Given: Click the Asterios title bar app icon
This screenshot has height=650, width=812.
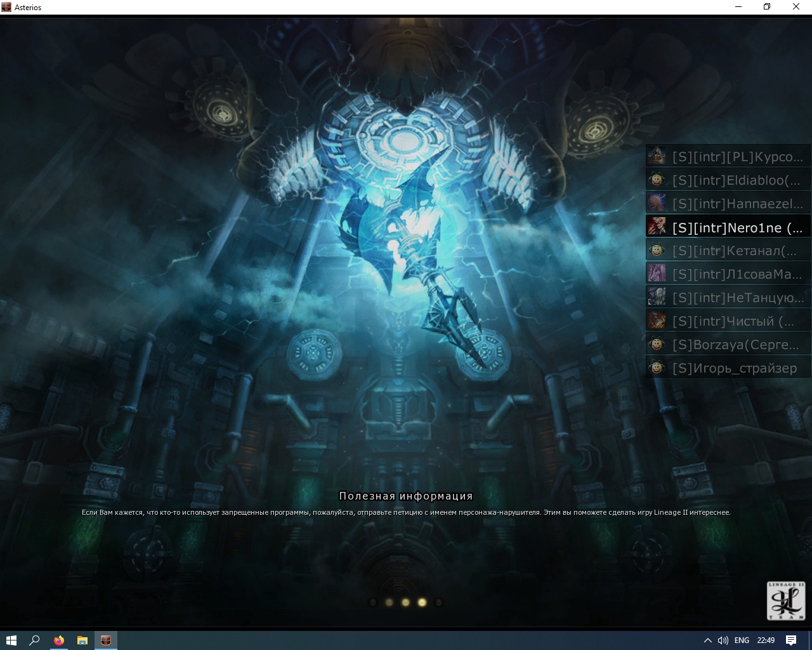Looking at the screenshot, I should [6, 7].
